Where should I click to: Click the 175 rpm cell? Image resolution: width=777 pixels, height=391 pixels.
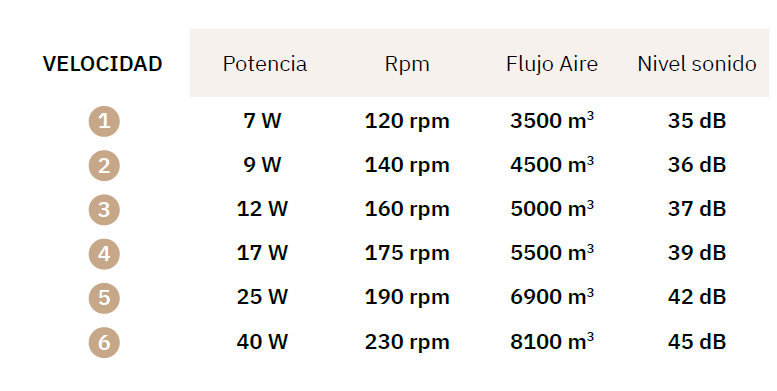(x=407, y=254)
